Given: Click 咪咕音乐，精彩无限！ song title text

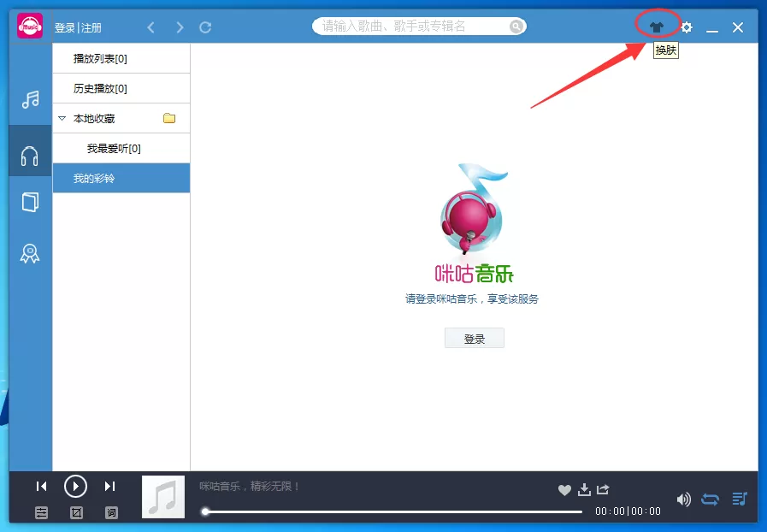Looking at the screenshot, I should click(250, 486).
